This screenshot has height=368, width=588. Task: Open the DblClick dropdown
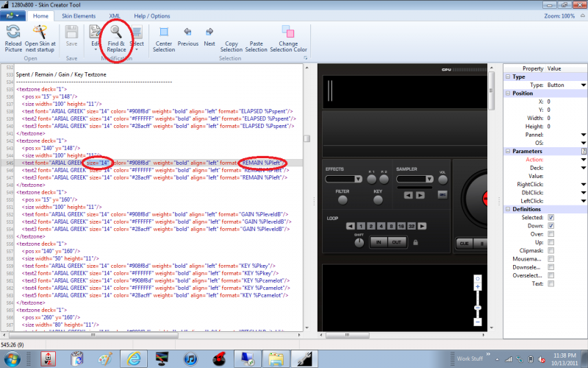pyautogui.click(x=583, y=193)
